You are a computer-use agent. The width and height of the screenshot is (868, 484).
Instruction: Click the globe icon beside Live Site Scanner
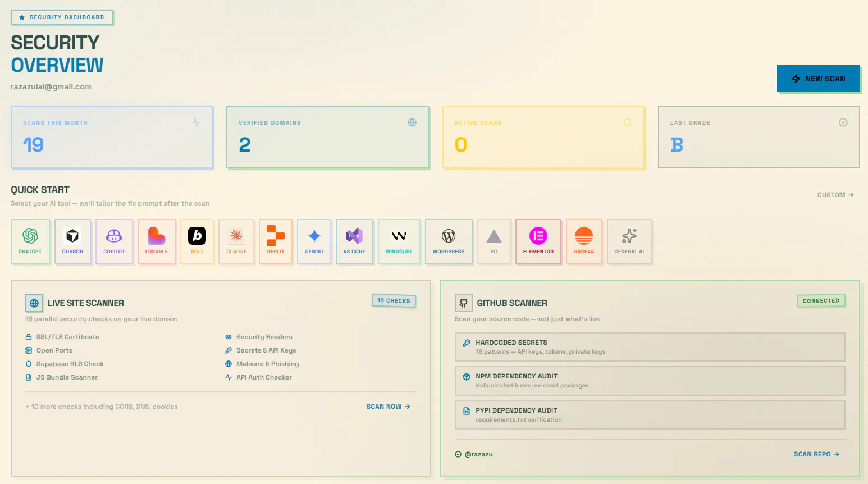pyautogui.click(x=34, y=303)
